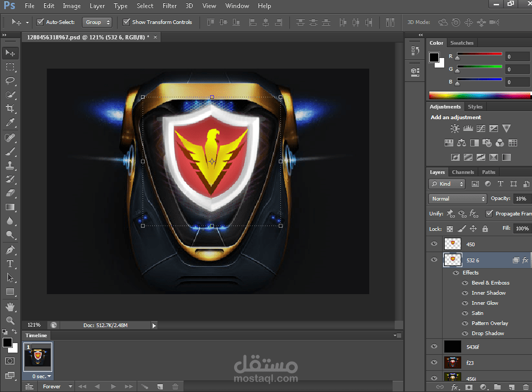This screenshot has width=532, height=392.
Task: Hide the 450 layer
Action: pos(434,244)
